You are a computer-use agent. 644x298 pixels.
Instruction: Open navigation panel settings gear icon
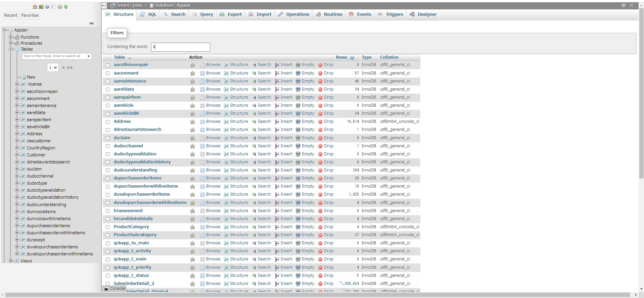[x=60, y=7]
